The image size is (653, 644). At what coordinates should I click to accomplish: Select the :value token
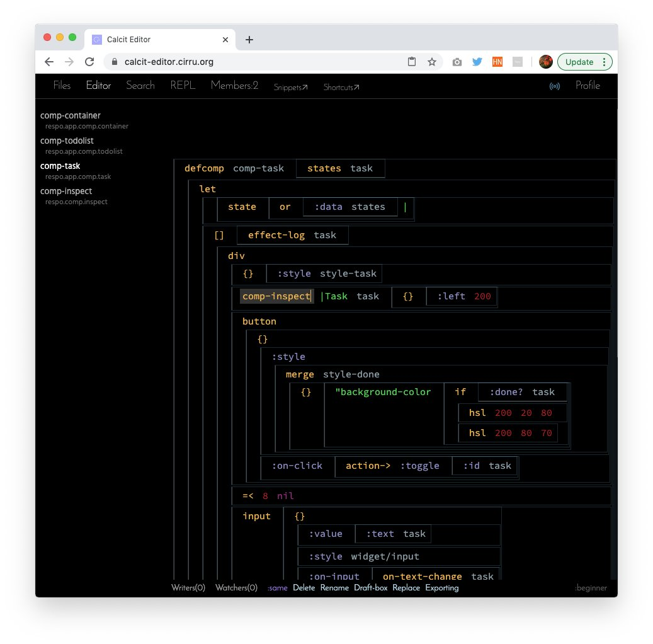click(x=326, y=534)
